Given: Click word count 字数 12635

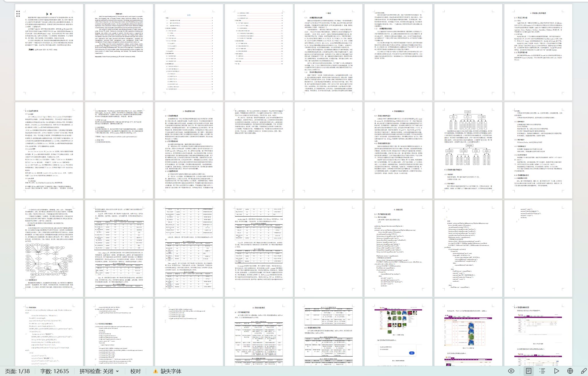Looking at the screenshot, I should 54,371.
